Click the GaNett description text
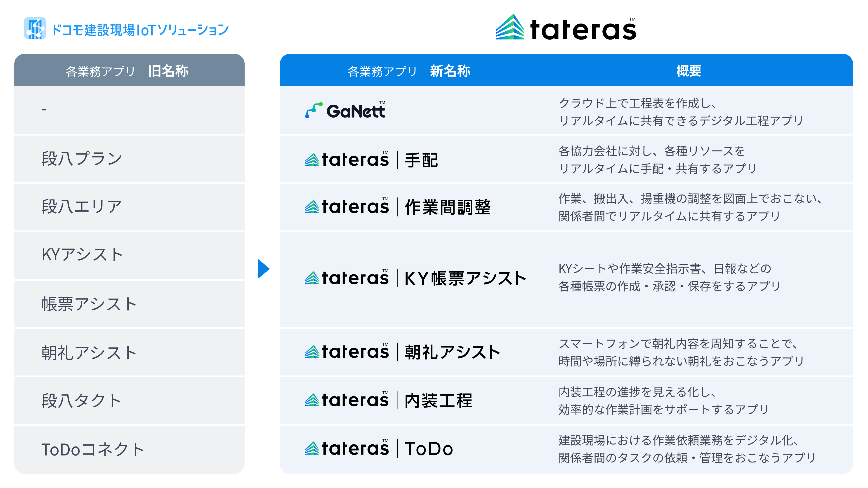 point(681,112)
